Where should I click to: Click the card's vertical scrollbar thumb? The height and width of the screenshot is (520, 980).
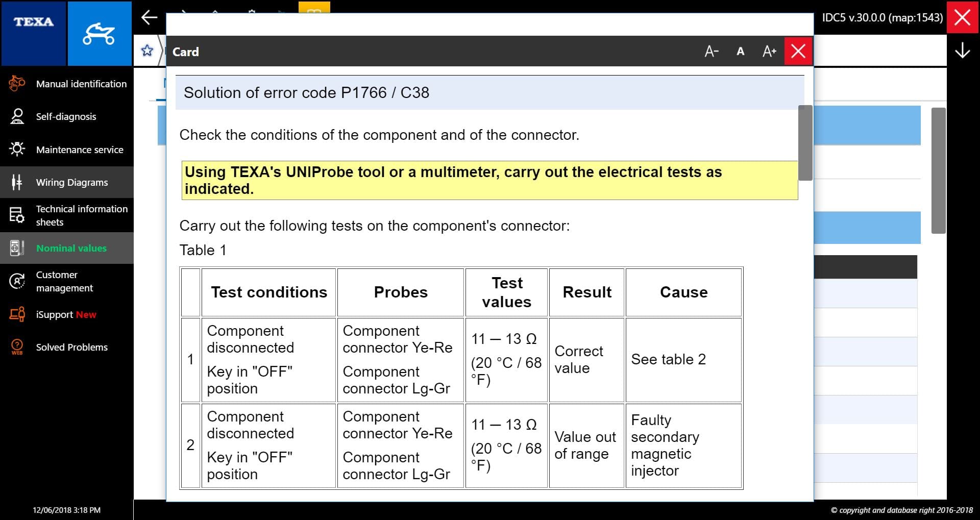point(805,143)
